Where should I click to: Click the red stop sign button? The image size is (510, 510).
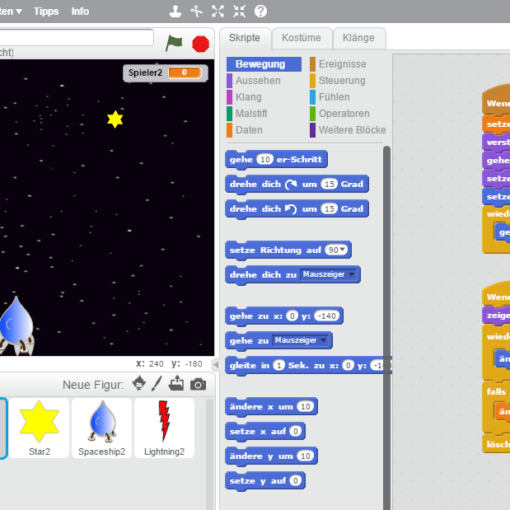coord(201,44)
